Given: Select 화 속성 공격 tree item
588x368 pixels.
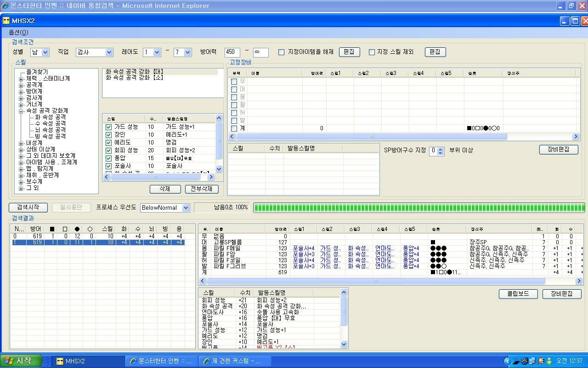Looking at the screenshot, I should (x=50, y=117).
